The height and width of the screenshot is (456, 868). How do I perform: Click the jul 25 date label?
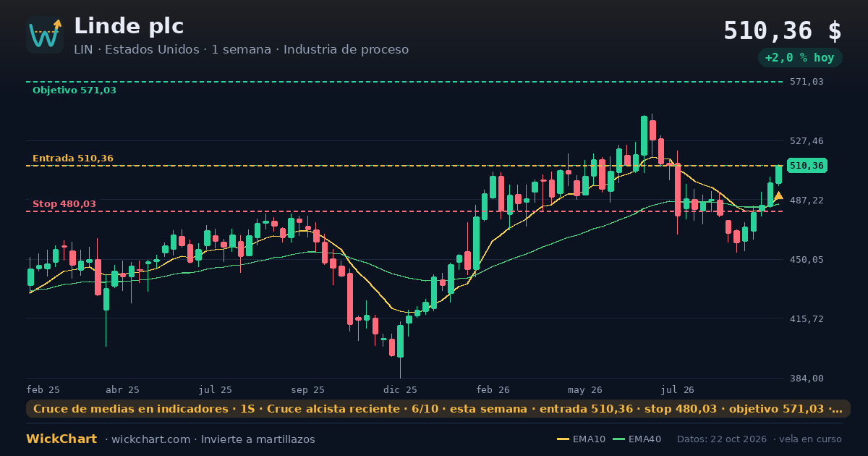pyautogui.click(x=215, y=390)
